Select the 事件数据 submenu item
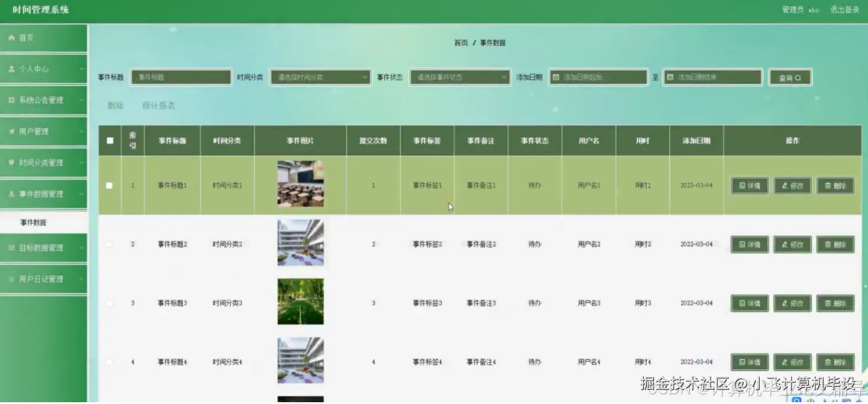The height and width of the screenshot is (404, 868). pyautogui.click(x=44, y=222)
